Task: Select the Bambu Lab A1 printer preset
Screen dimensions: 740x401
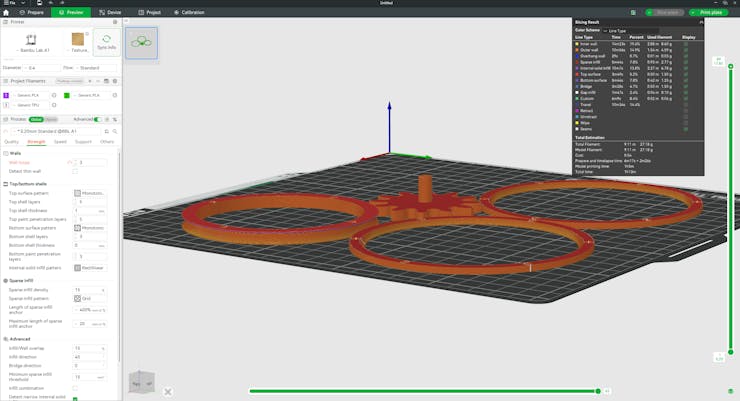Action: 32,42
